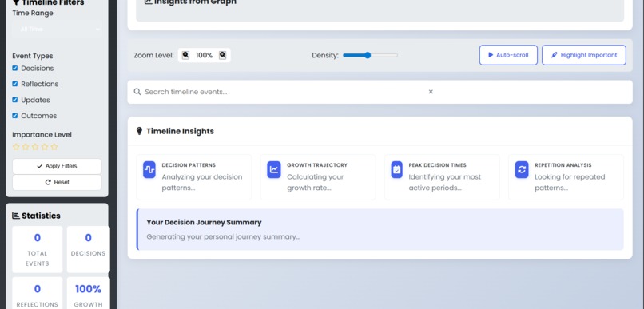Click Your Decision Journey Summary heading
The height and width of the screenshot is (309, 644).
click(204, 222)
